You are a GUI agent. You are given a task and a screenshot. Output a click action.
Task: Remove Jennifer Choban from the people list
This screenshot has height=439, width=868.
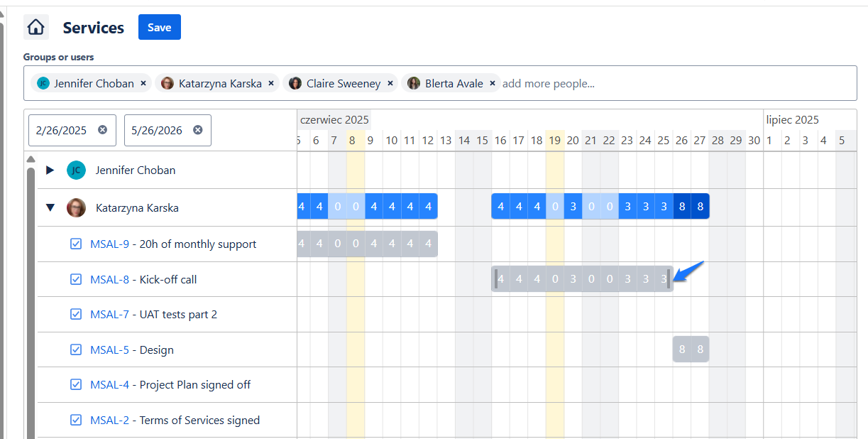click(143, 82)
